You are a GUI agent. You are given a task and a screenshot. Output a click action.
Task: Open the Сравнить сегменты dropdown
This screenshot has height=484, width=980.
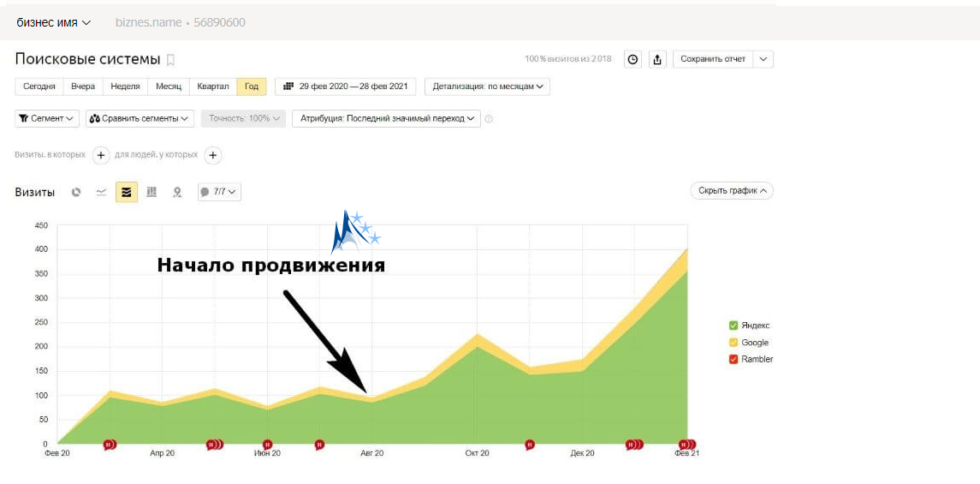point(140,119)
